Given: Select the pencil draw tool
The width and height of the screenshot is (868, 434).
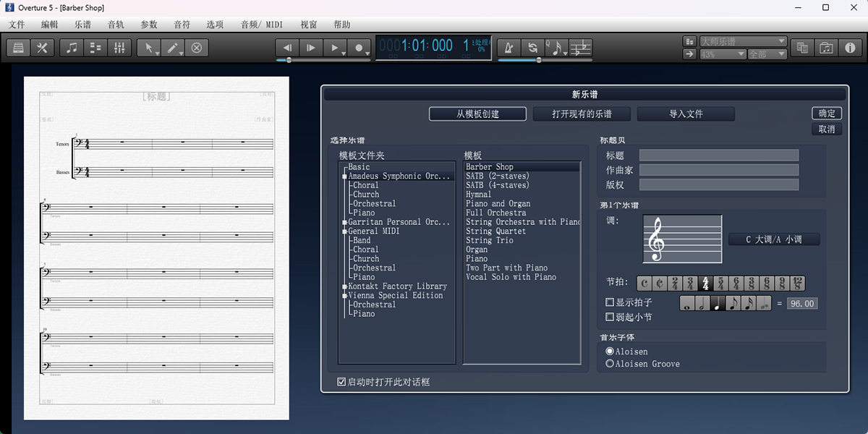Looking at the screenshot, I should point(174,48).
